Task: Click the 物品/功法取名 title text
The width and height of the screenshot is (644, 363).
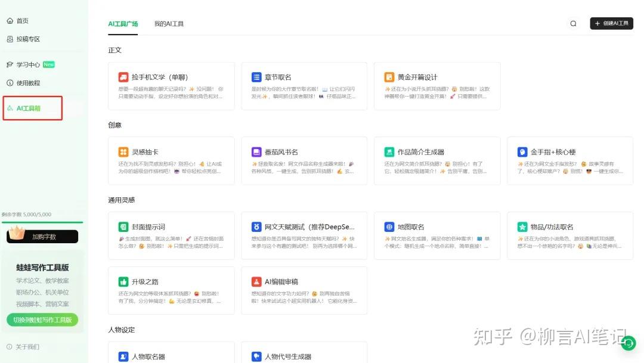Action: [552, 227]
